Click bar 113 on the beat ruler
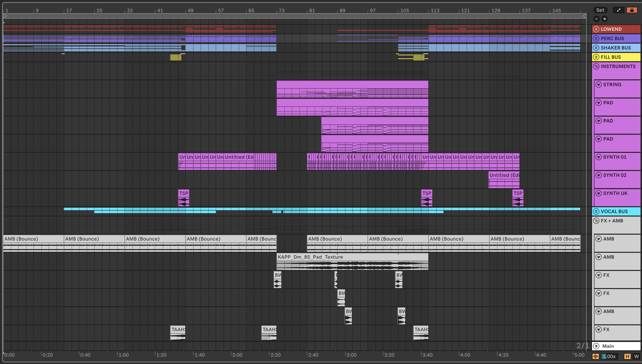Viewport: 642px width, 364px height. pos(435,11)
